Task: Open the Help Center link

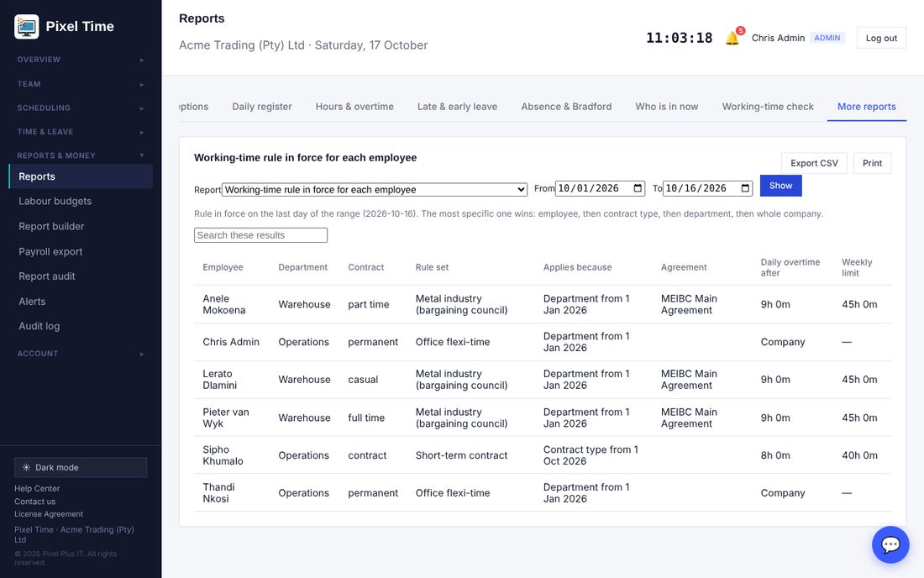Action: coord(37,488)
